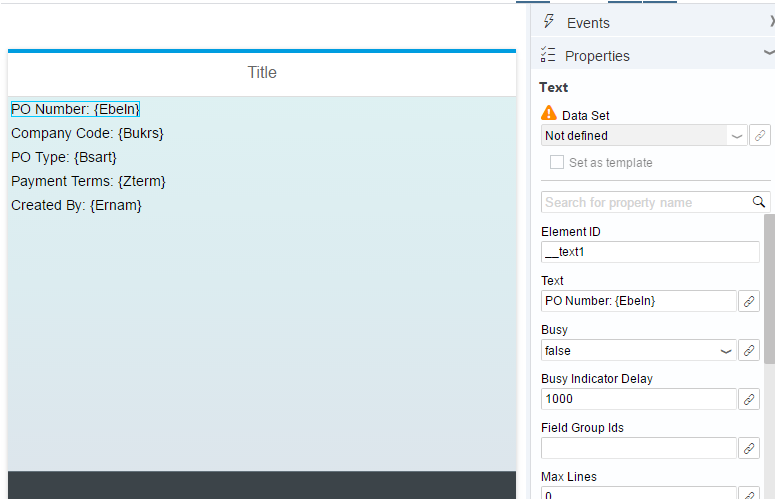
Task: Click the binding link icon beside Data Set
Action: 760,135
